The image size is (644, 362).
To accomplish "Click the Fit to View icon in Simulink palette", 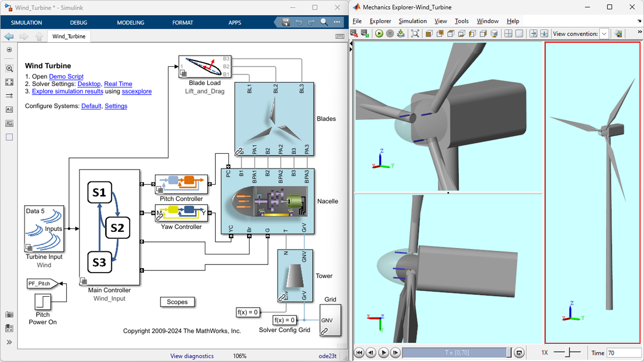I will point(9,82).
